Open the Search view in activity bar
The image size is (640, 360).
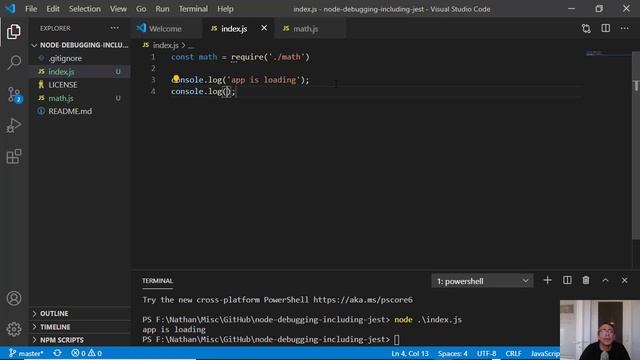[x=14, y=62]
